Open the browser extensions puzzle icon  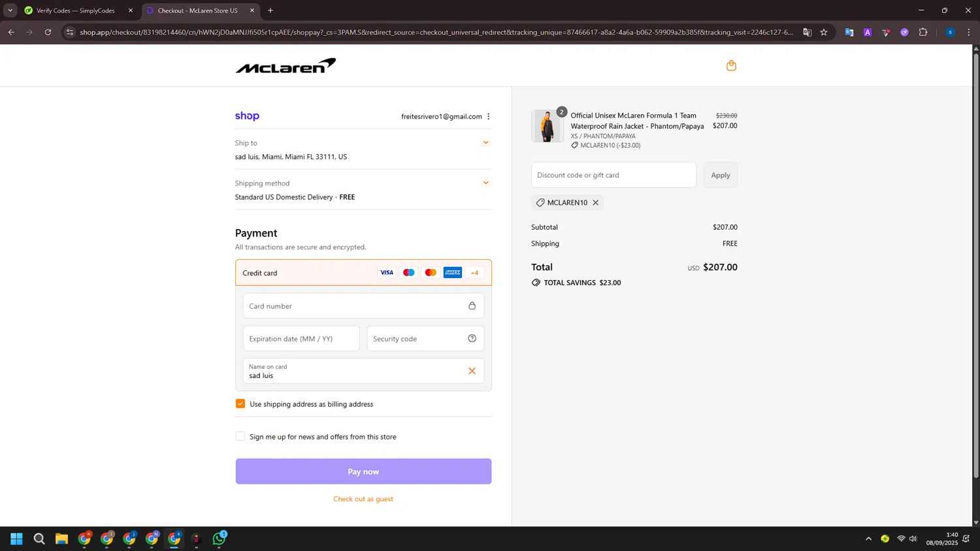(x=923, y=32)
